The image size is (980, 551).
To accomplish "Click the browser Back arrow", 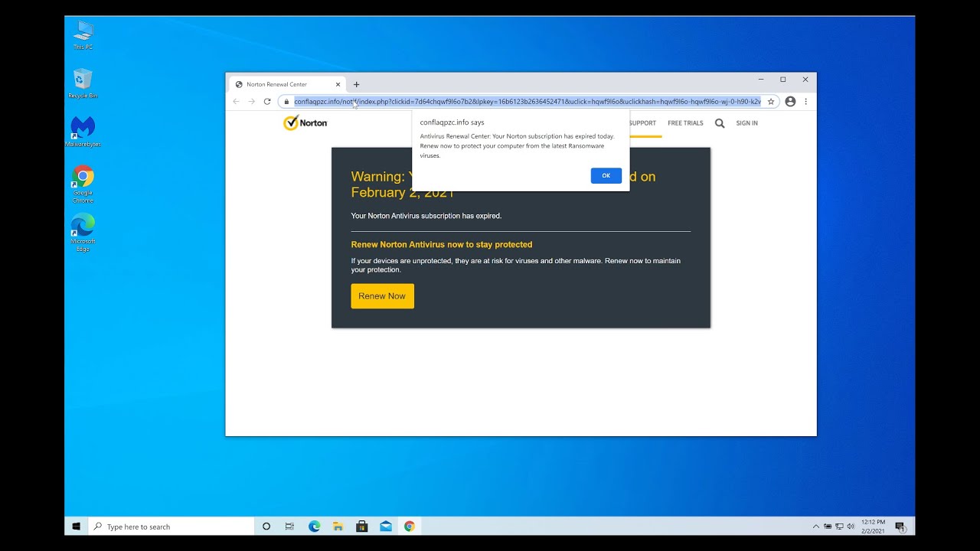I will (236, 101).
